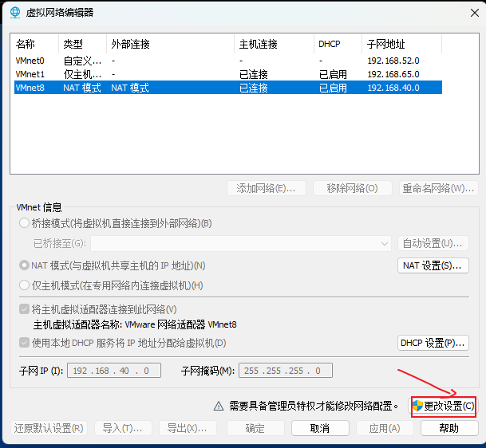
Task: Click the warning triangle icon
Action: [219, 406]
